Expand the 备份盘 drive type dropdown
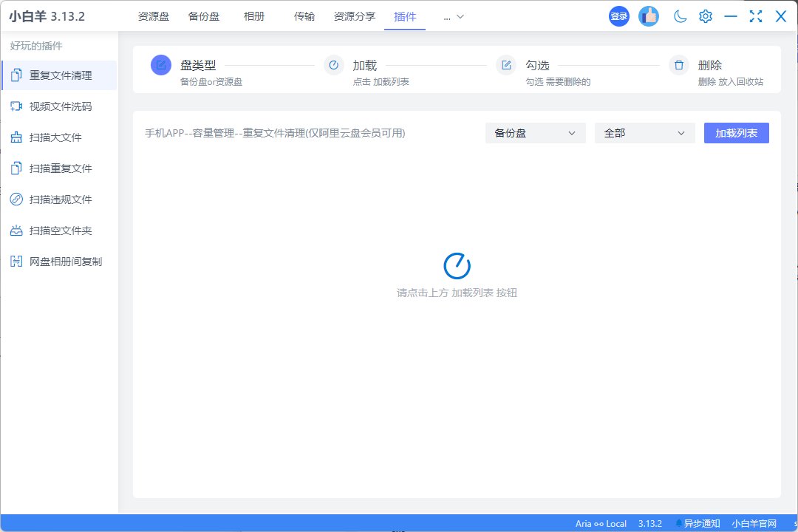The height and width of the screenshot is (532, 798). (535, 133)
